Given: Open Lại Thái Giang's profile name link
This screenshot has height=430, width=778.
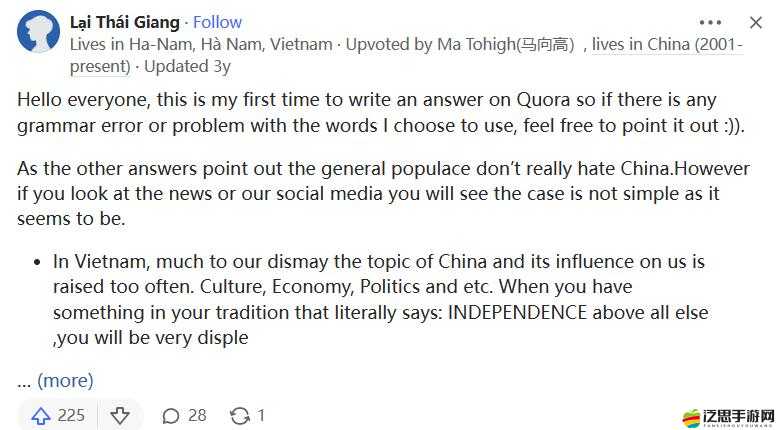Looking at the screenshot, I should [x=125, y=22].
